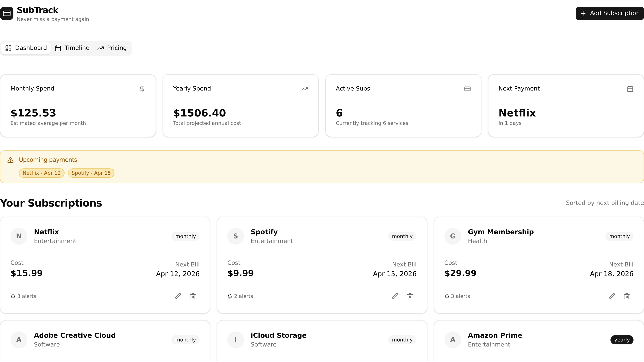Click the SubTrack card logo icon

[7, 13]
